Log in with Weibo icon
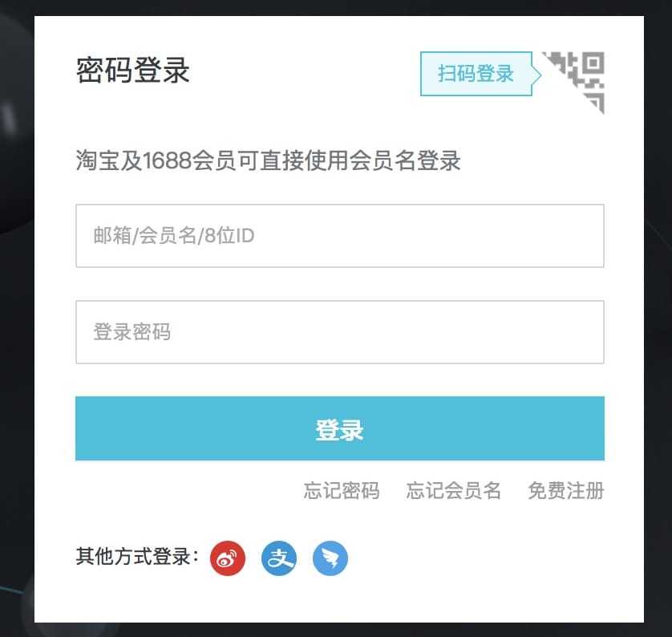The image size is (672, 637). click(228, 558)
